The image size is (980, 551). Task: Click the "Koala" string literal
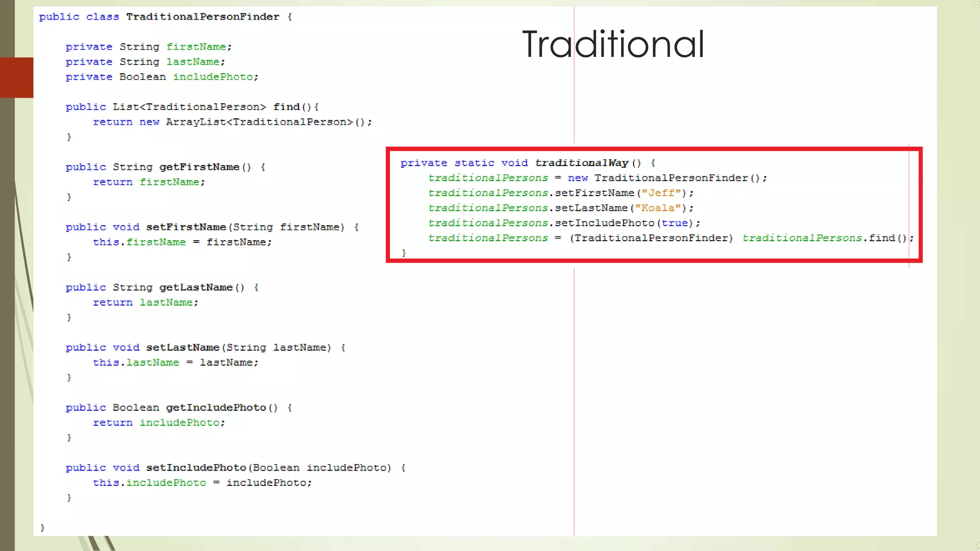pyautogui.click(x=657, y=208)
